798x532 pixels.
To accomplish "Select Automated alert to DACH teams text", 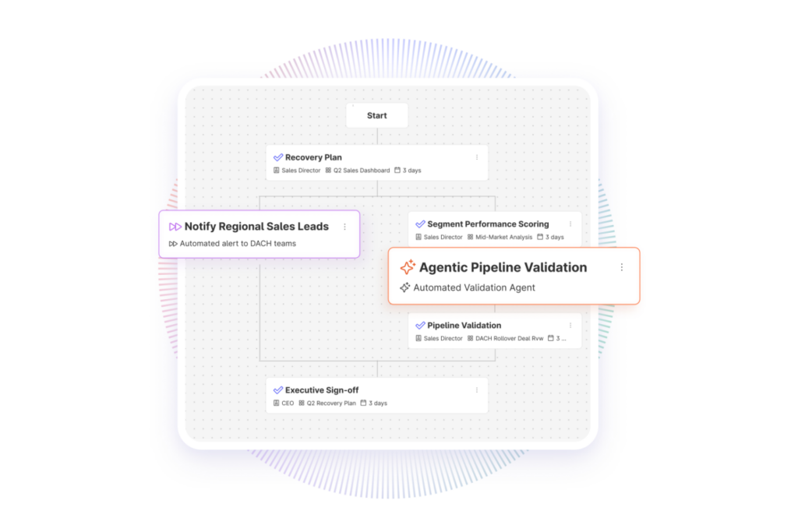I will [x=238, y=244].
